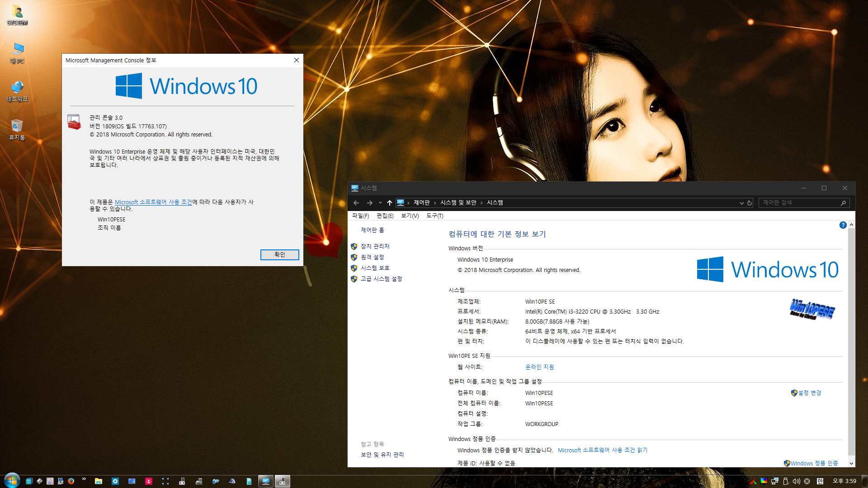Open the SYSTEM desktop icon
The height and width of the screenshot is (488, 868).
(17, 14)
